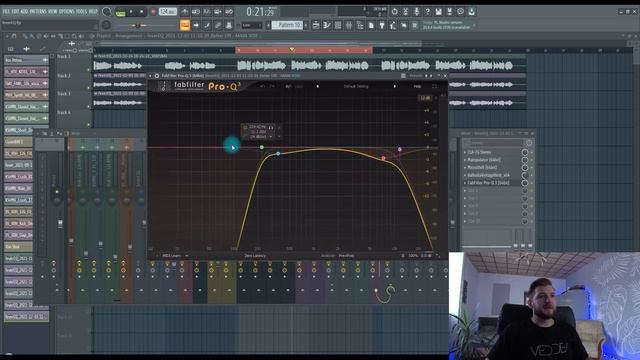Open 12 dB display range dropdown
Viewport: 640px width, 360px height.
(x=425, y=98)
